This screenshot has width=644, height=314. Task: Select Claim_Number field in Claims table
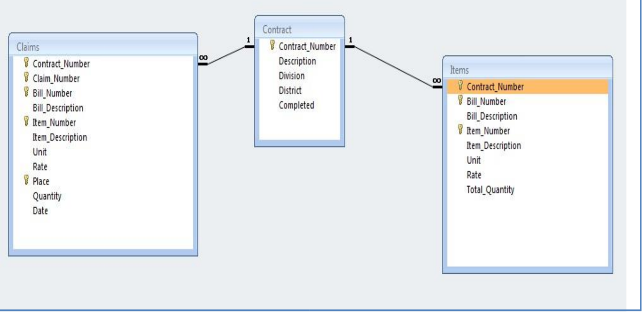pos(56,79)
